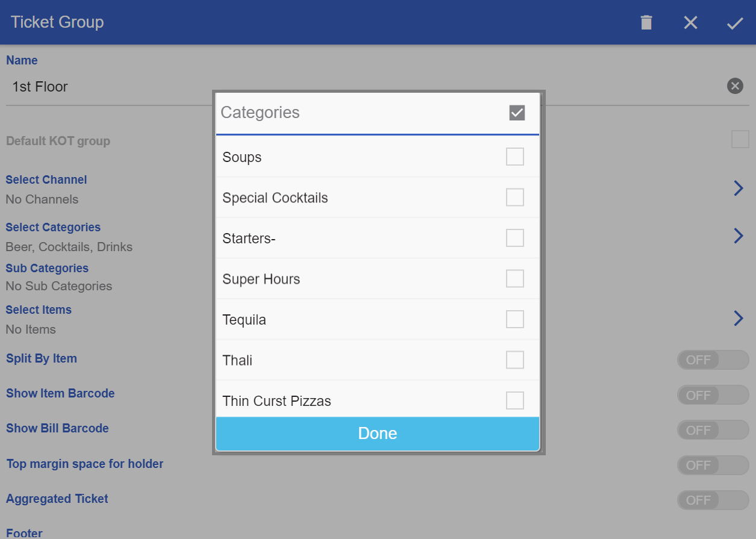Image resolution: width=756 pixels, height=539 pixels.
Task: Enable the Thali category checkbox
Action: pyautogui.click(x=515, y=360)
